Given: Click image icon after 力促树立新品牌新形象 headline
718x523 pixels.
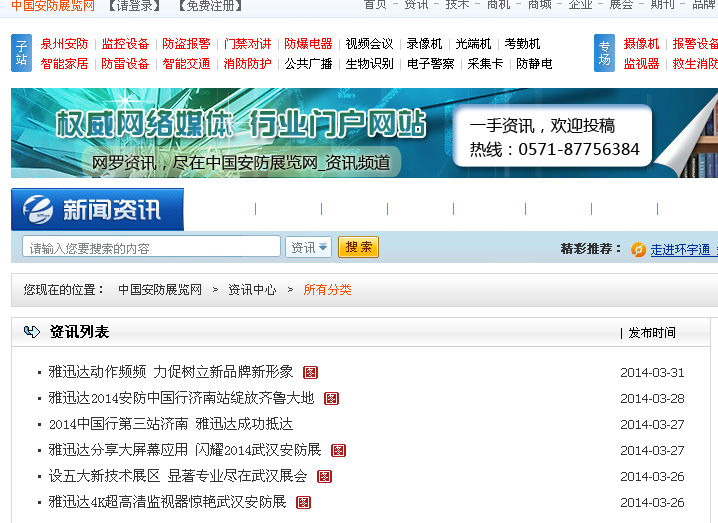Looking at the screenshot, I should click(310, 372).
